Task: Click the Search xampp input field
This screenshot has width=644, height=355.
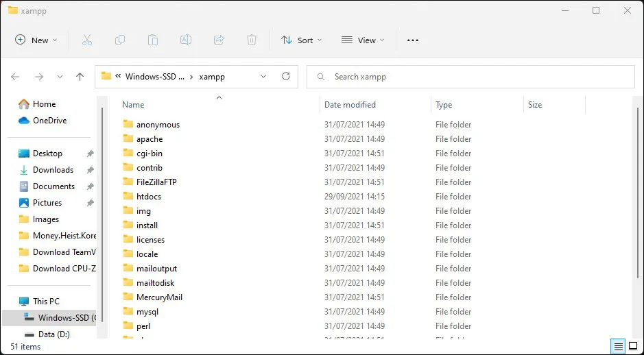Action: tap(470, 77)
